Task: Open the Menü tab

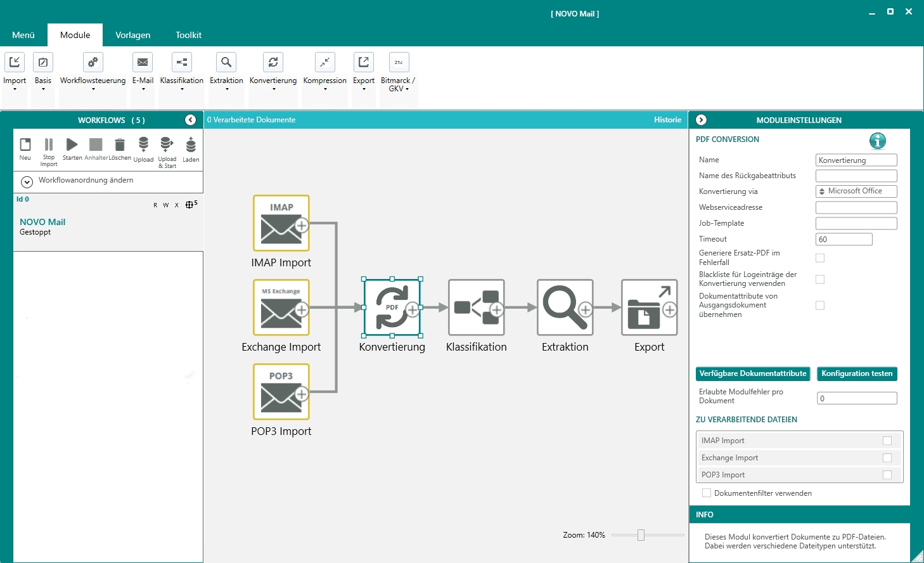Action: [x=23, y=35]
